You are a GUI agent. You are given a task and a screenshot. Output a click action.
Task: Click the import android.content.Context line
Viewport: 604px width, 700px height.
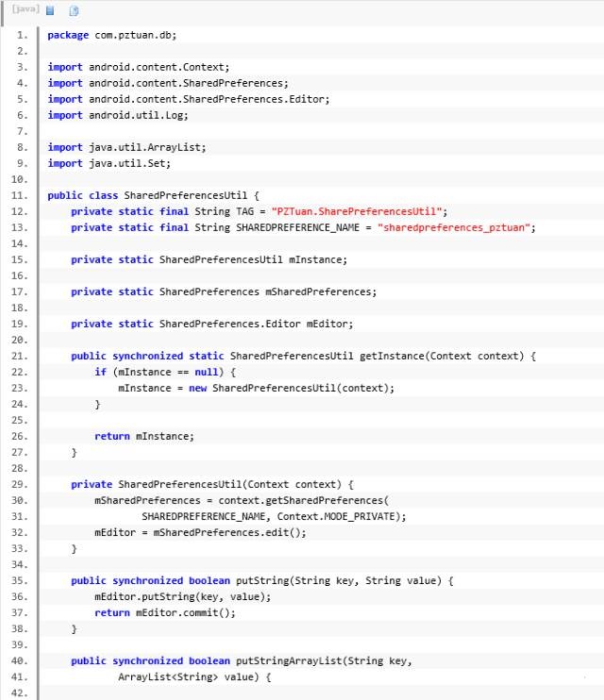[x=138, y=67]
